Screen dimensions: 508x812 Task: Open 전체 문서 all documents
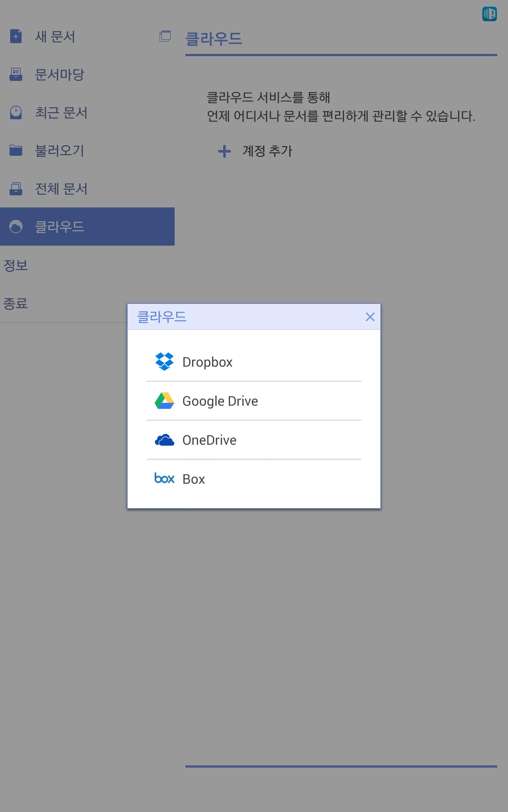click(87, 189)
